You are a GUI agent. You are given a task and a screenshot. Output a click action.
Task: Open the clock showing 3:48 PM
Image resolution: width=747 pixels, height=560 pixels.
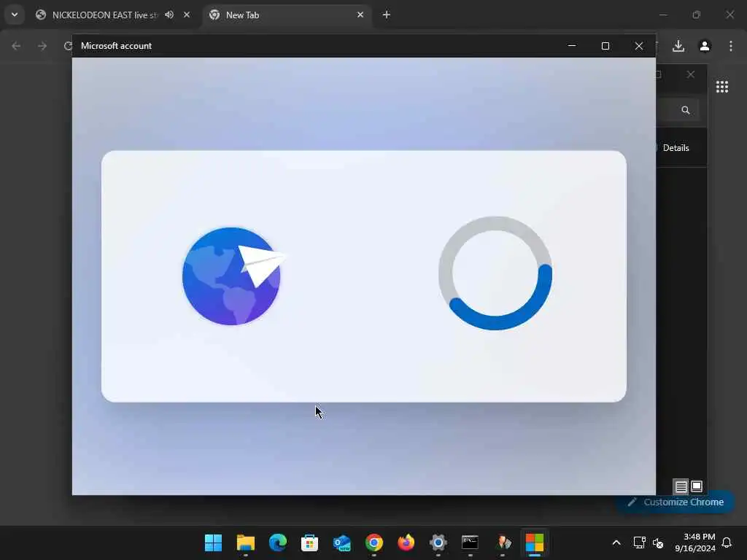[x=695, y=542]
